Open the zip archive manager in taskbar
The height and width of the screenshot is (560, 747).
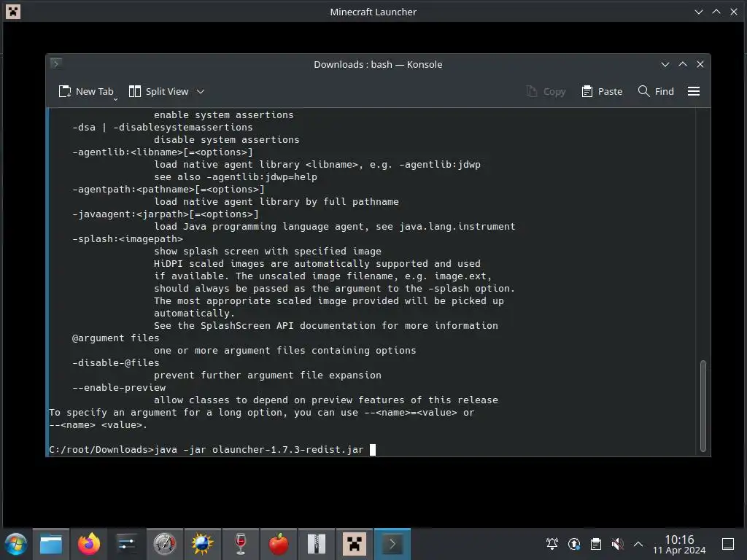pos(317,544)
